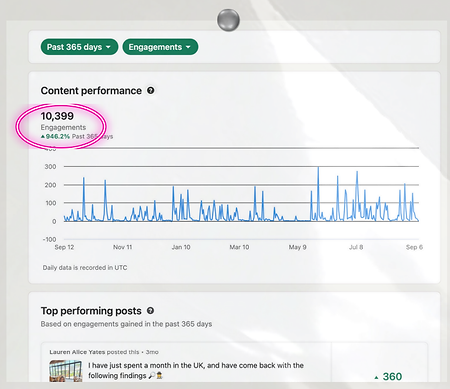This screenshot has height=389, width=450.
Task: Click the 10,399 engagements total
Action: click(57, 116)
